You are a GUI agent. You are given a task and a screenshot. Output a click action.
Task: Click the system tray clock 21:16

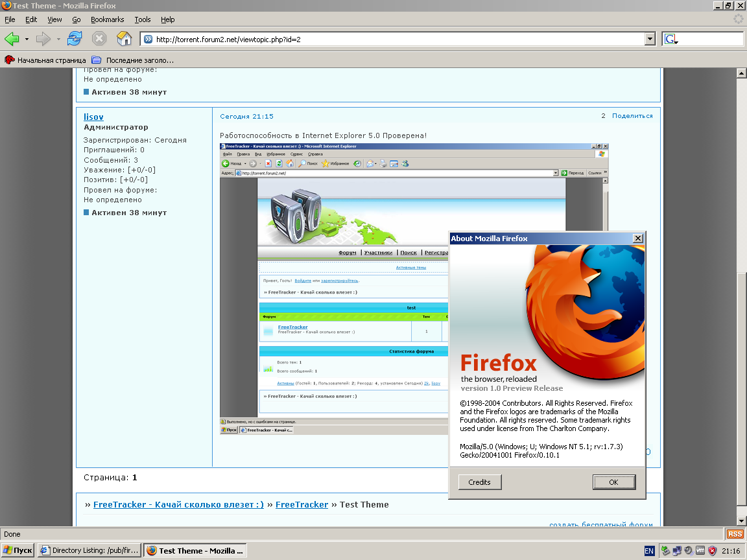[731, 551]
